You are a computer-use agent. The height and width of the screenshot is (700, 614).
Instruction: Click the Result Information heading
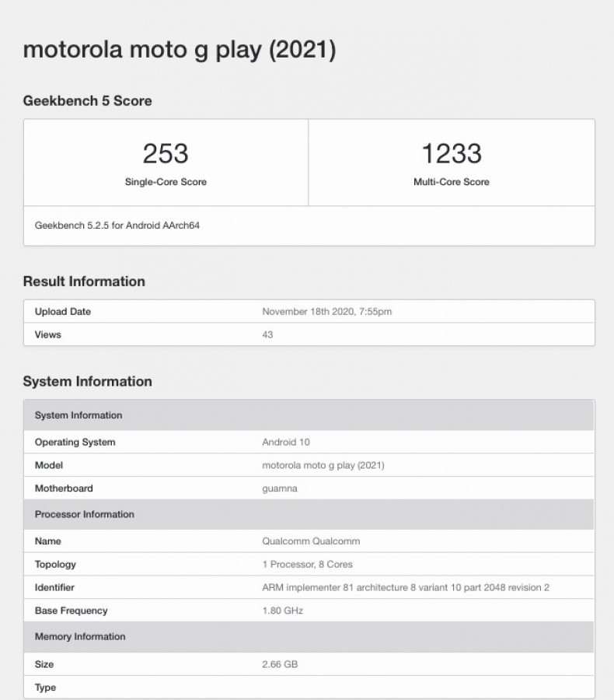pos(84,282)
